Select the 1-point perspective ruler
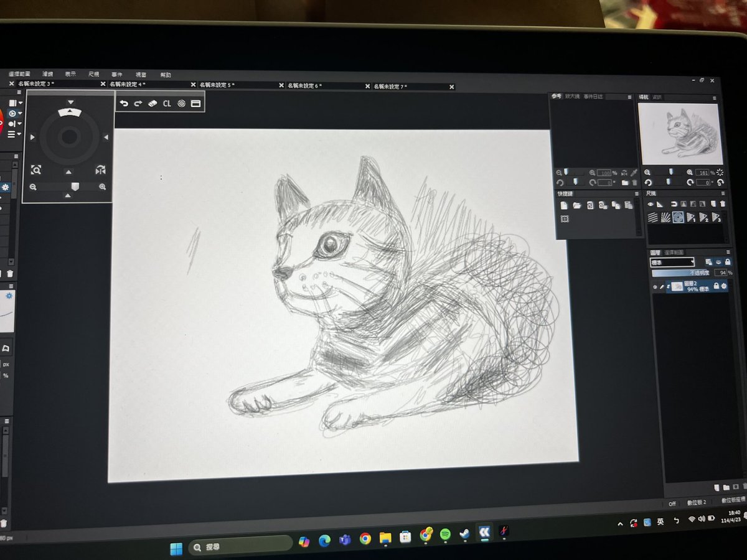Screen dimensions: 747x560 (691, 217)
